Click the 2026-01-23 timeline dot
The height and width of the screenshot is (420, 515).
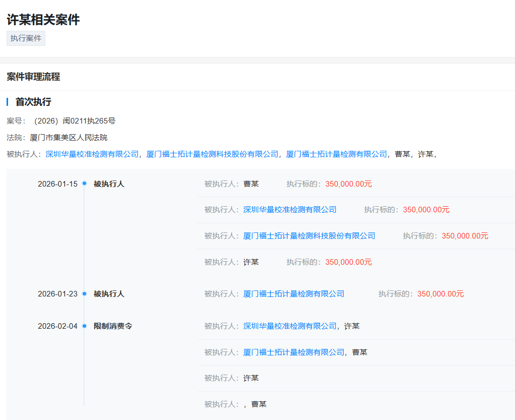click(84, 293)
